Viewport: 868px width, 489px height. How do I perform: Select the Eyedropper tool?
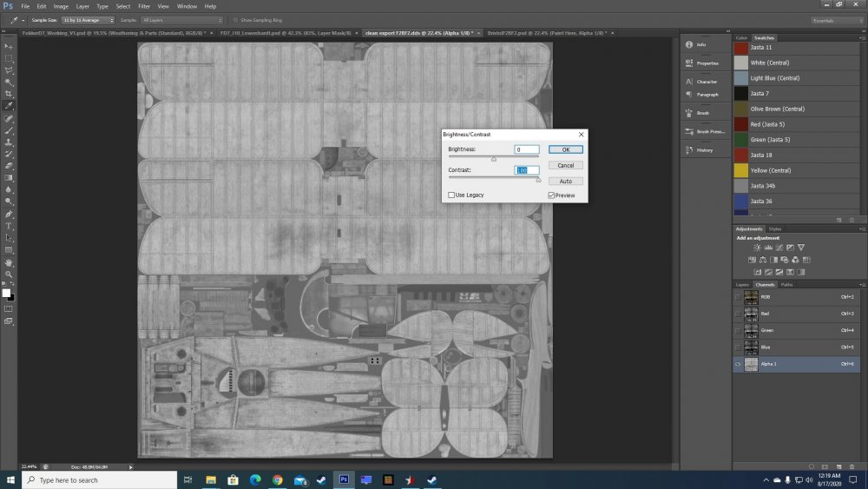[x=9, y=105]
